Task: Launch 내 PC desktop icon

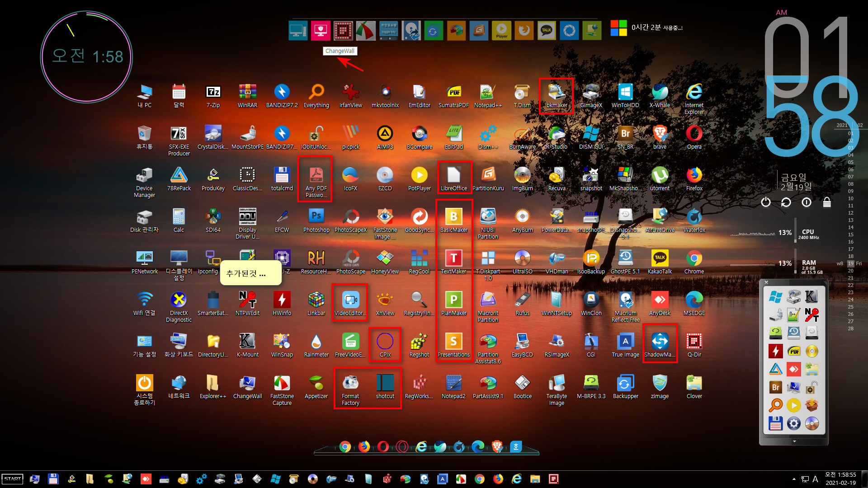Action: pos(144,96)
